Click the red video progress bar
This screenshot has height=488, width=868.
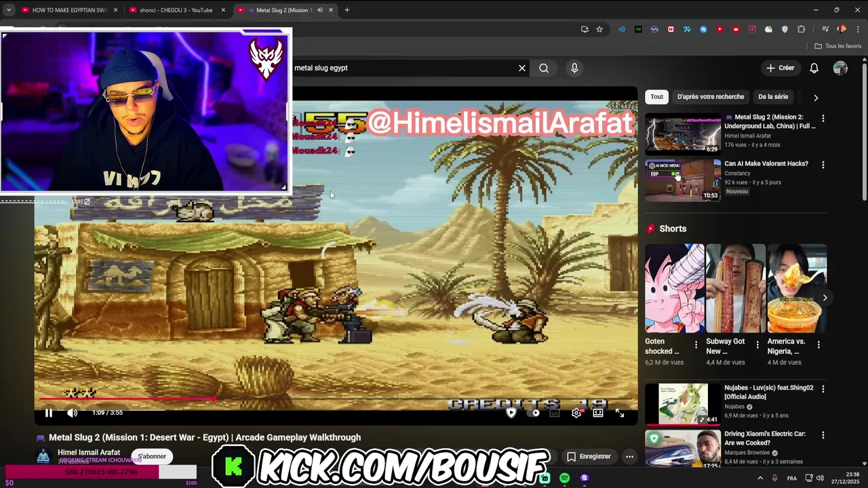tap(126, 399)
